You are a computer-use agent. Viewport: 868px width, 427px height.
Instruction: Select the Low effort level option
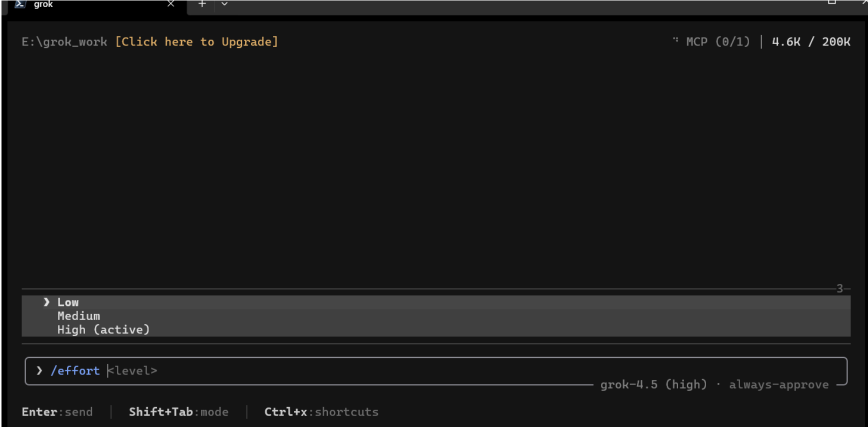click(436, 302)
